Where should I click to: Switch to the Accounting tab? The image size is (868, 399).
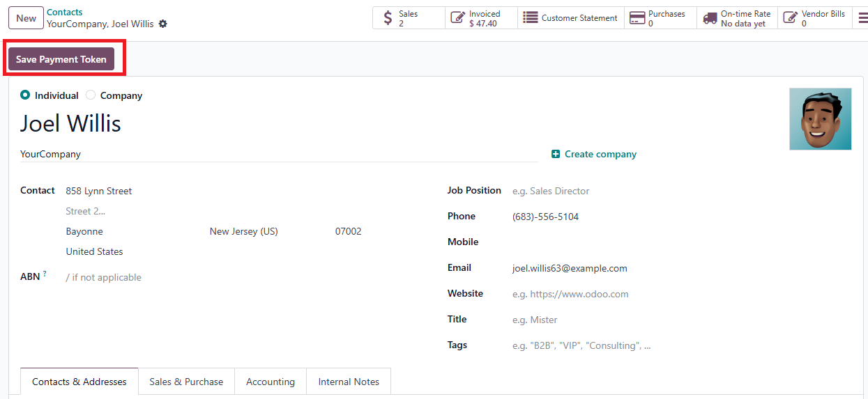coord(271,382)
